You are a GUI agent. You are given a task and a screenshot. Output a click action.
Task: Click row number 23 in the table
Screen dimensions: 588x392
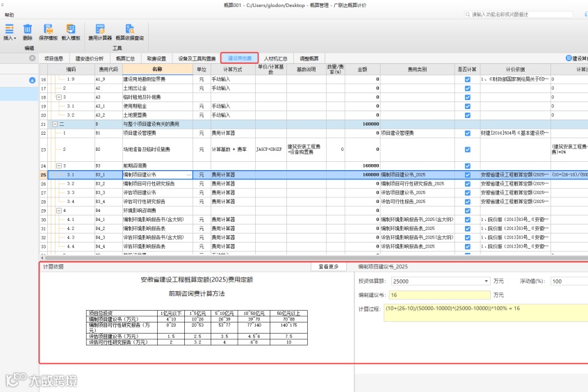point(44,149)
